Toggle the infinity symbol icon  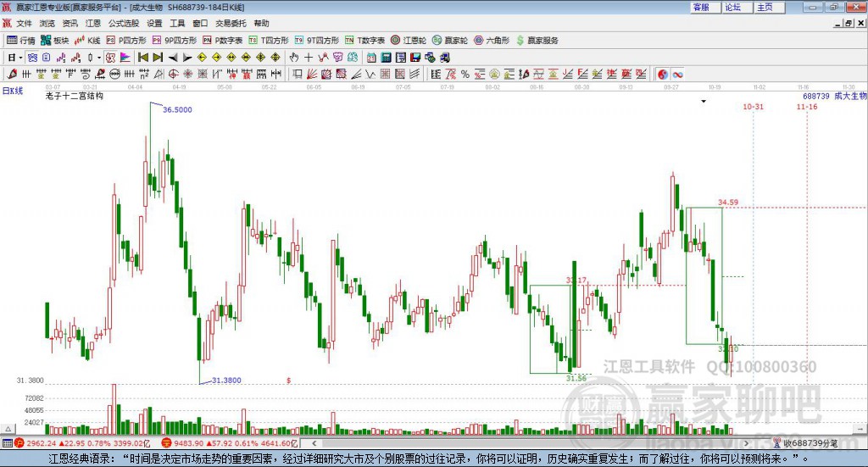pyautogui.click(x=677, y=74)
